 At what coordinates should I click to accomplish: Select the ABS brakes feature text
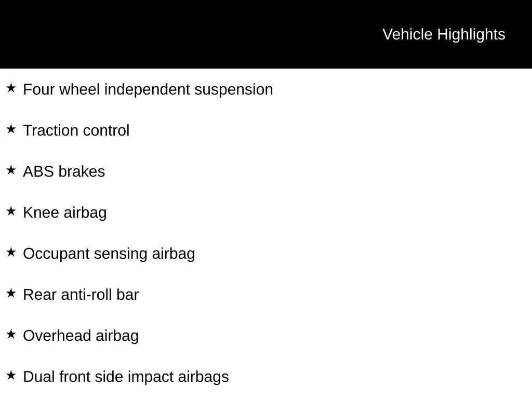coord(64,171)
